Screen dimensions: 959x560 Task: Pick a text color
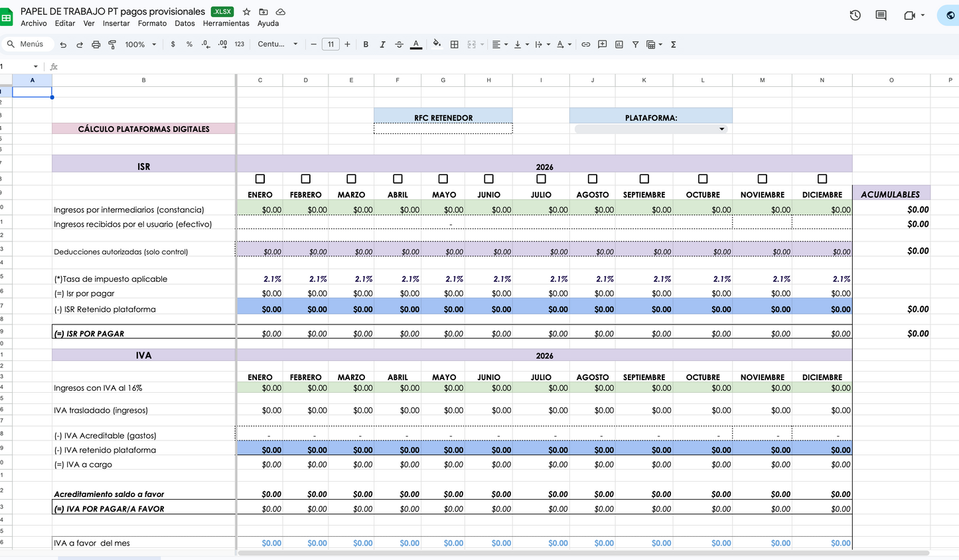(416, 44)
